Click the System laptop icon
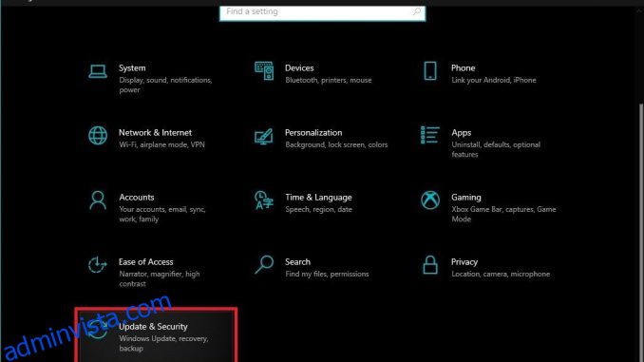 coord(98,71)
